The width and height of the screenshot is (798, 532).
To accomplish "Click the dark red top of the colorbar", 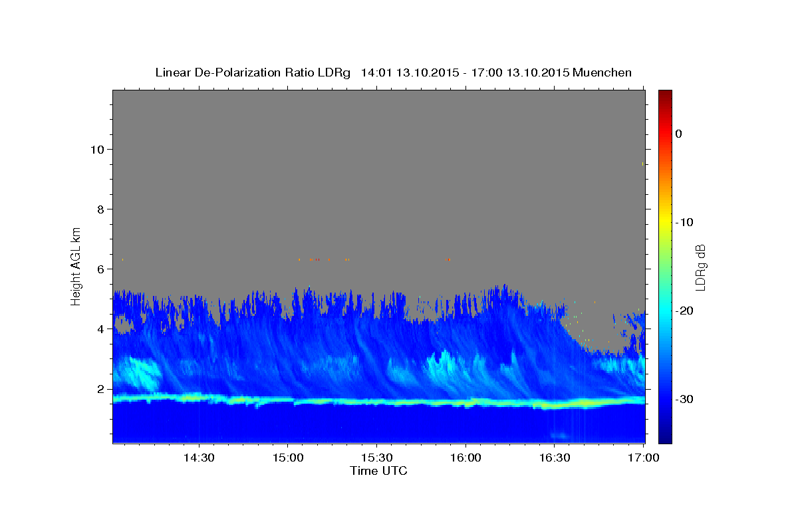I will click(x=665, y=94).
